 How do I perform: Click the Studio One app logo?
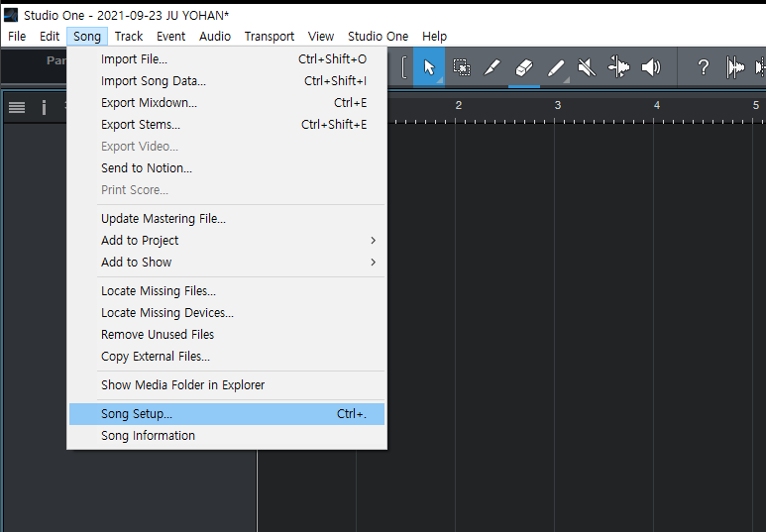(11, 15)
